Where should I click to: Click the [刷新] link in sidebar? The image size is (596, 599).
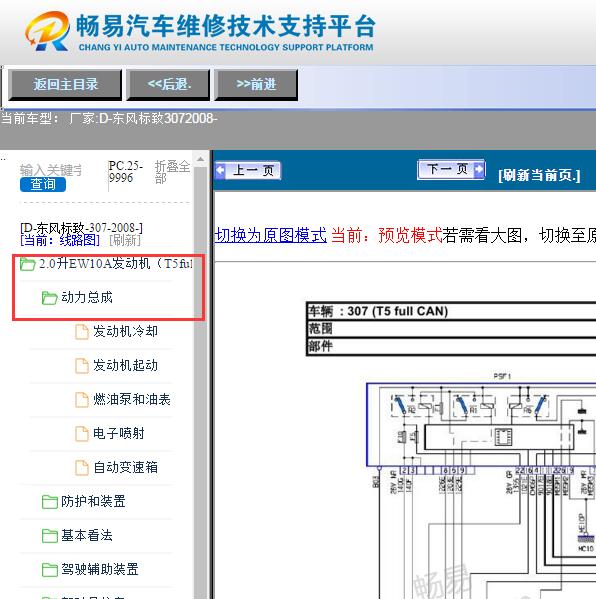pos(125,240)
